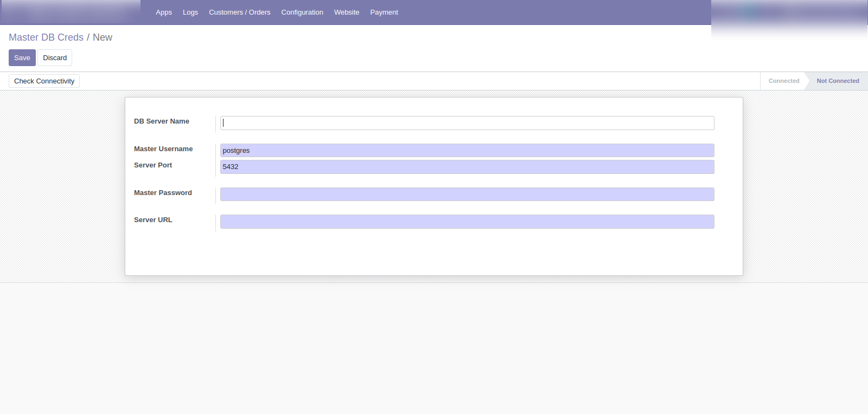Navigate back to Master DB Creds breadcrumb
This screenshot has width=868, height=414.
point(46,37)
